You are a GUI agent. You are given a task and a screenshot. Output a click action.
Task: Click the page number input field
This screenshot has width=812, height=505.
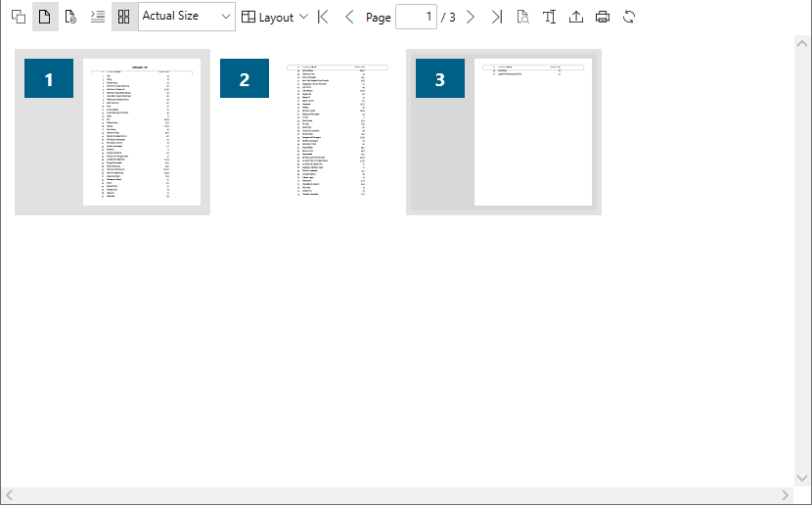416,18
